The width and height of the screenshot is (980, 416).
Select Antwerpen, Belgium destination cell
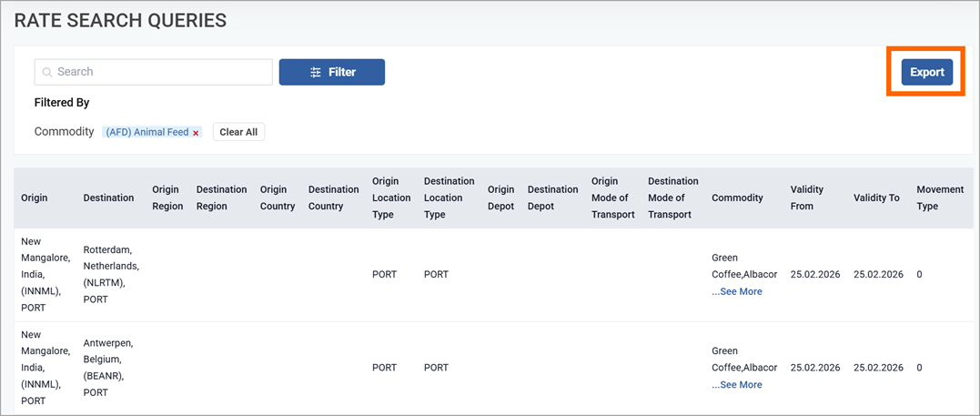point(108,368)
